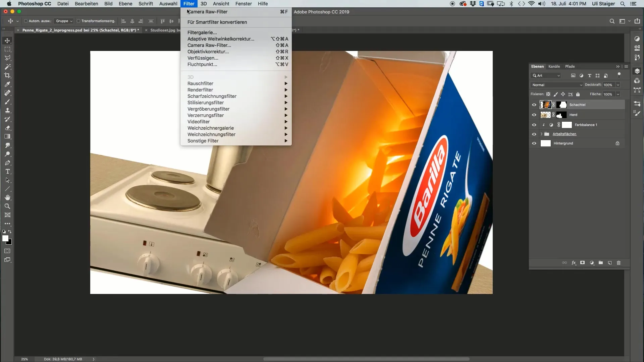Select the Magic Wand tool
The height and width of the screenshot is (362, 644).
7,67
